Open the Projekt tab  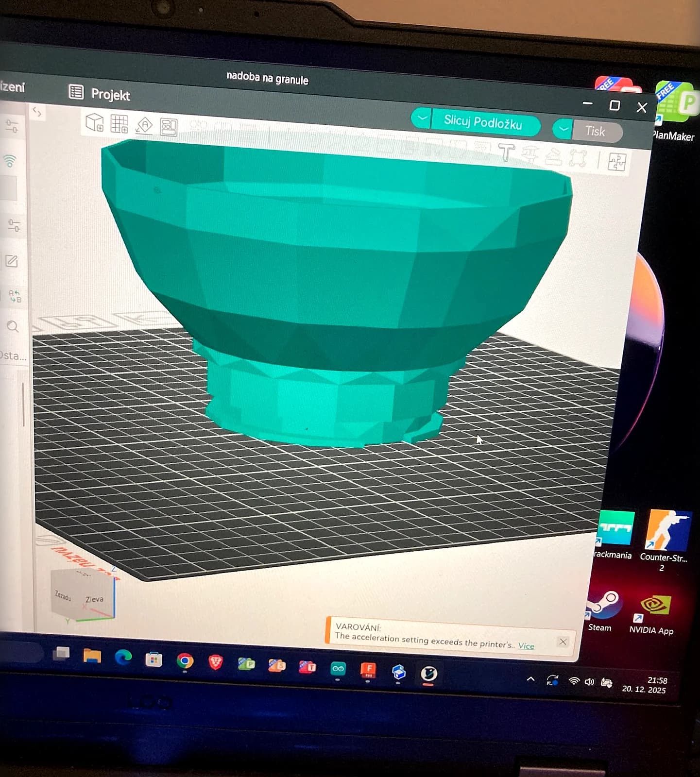(x=100, y=93)
